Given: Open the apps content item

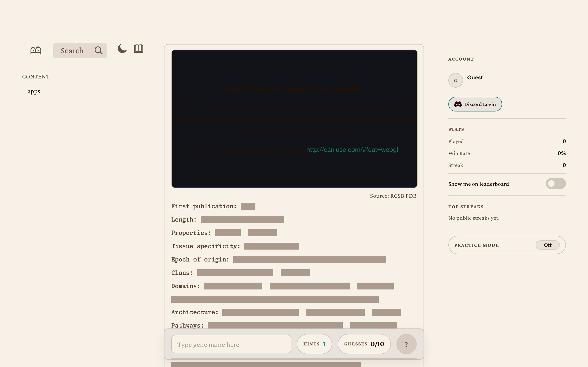Looking at the screenshot, I should click(x=34, y=91).
